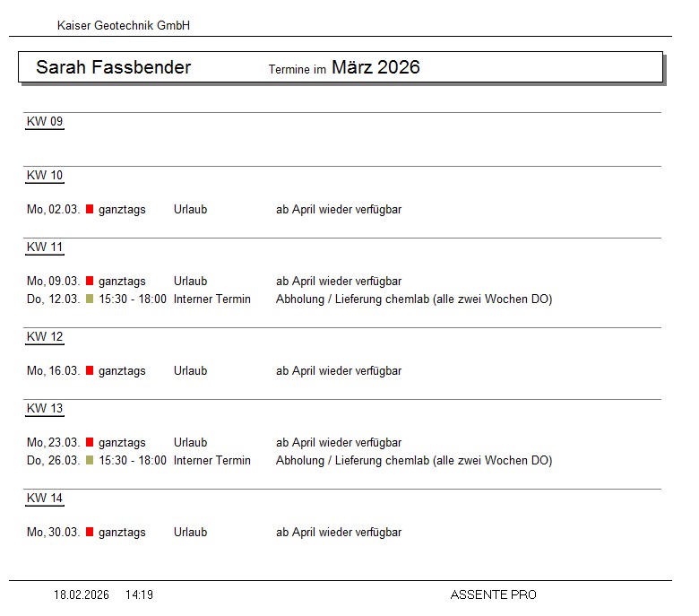Select the red marker for Mo, 09.03.
Screen dimensions: 699x616
tap(90, 282)
